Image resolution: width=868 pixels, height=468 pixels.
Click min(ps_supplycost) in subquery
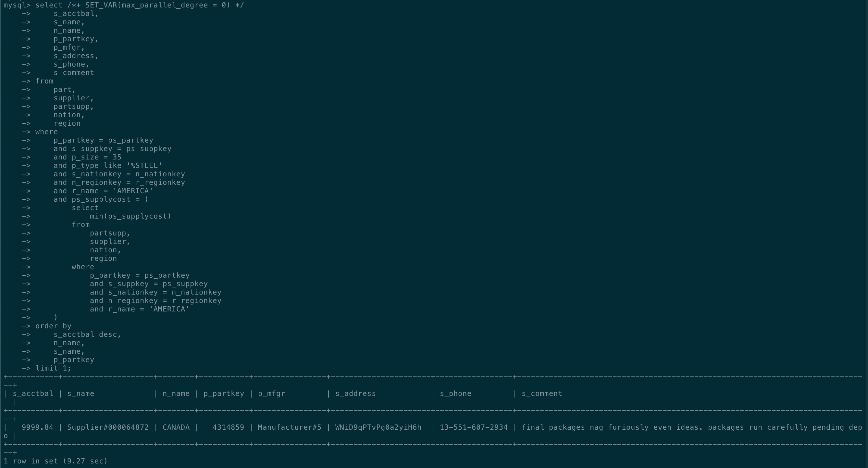130,216
